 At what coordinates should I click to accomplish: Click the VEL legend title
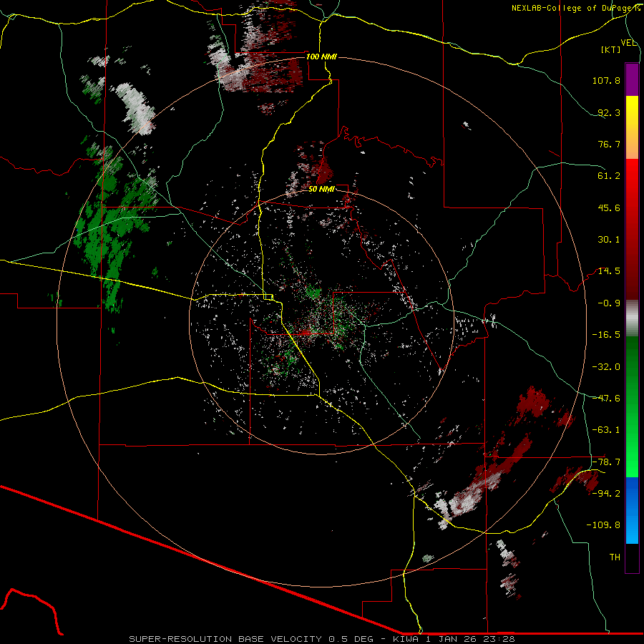click(629, 43)
